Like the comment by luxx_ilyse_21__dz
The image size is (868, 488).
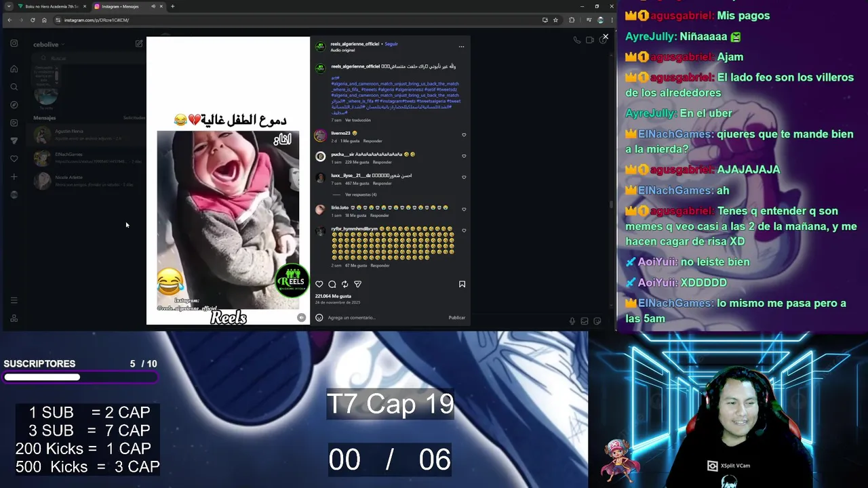pos(464,177)
